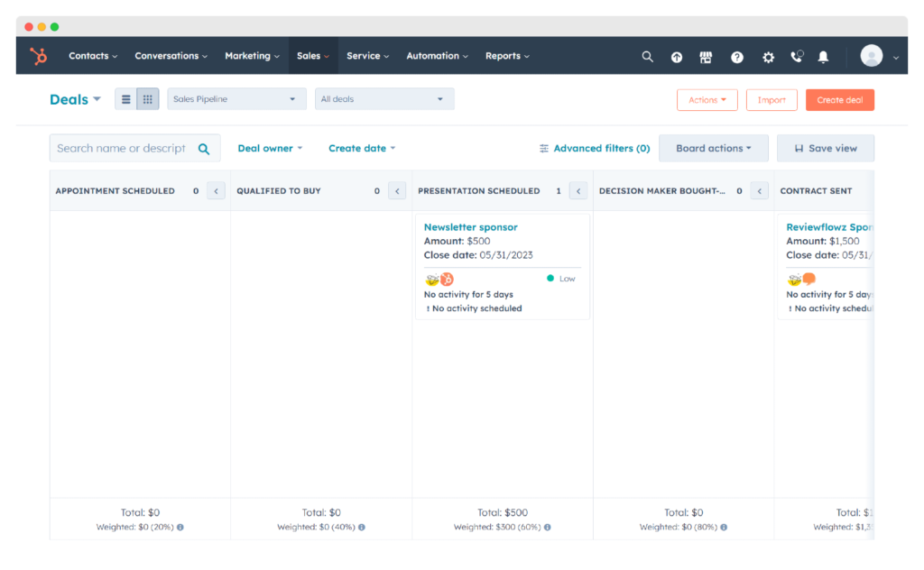Select board view layout toggle
Viewport: 924px width, 570px height.
pyautogui.click(x=146, y=99)
